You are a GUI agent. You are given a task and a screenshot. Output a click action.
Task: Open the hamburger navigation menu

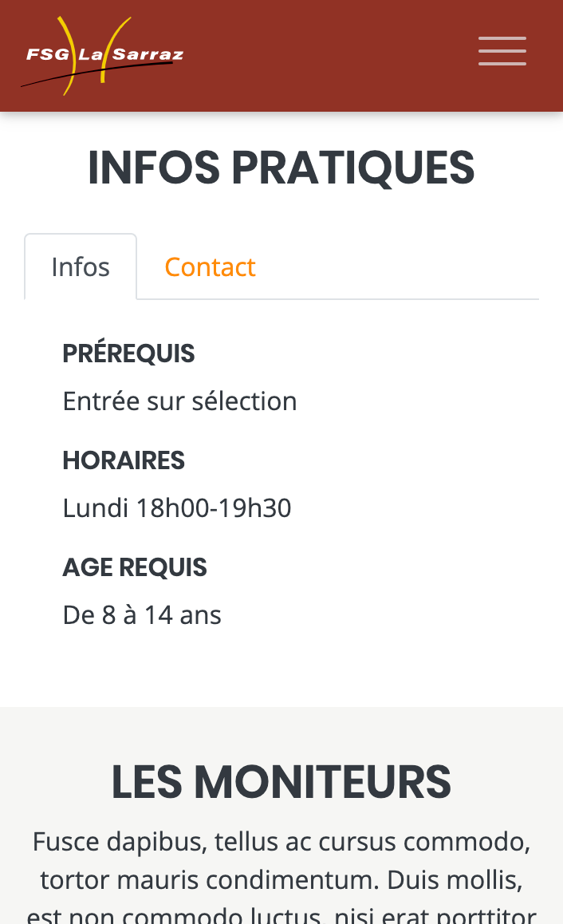[x=502, y=50]
